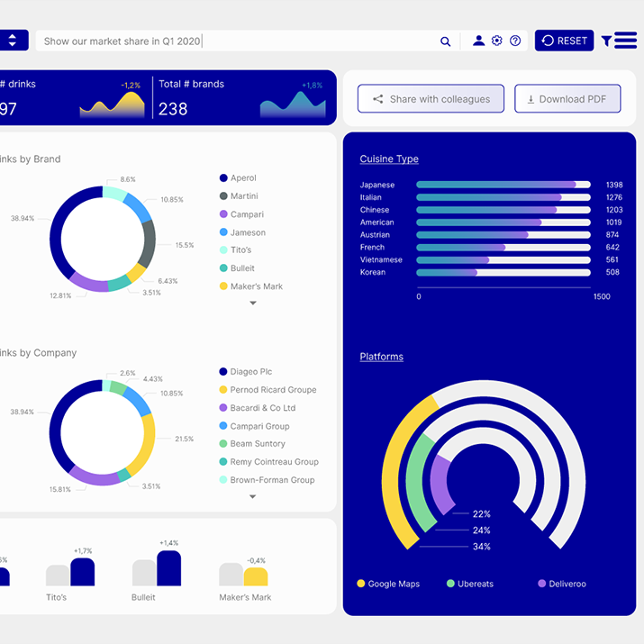
Task: Select Campari legend dot
Action: [x=223, y=214]
